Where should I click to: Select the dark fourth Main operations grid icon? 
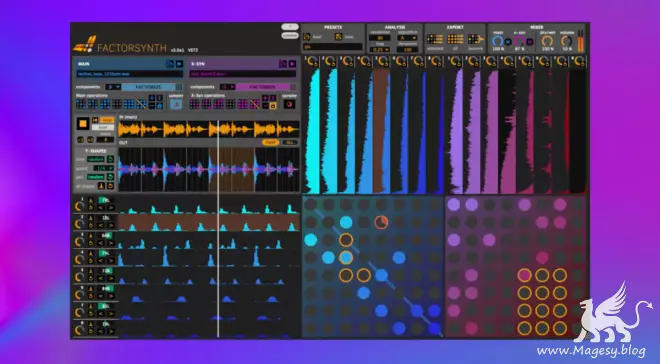[x=117, y=104]
